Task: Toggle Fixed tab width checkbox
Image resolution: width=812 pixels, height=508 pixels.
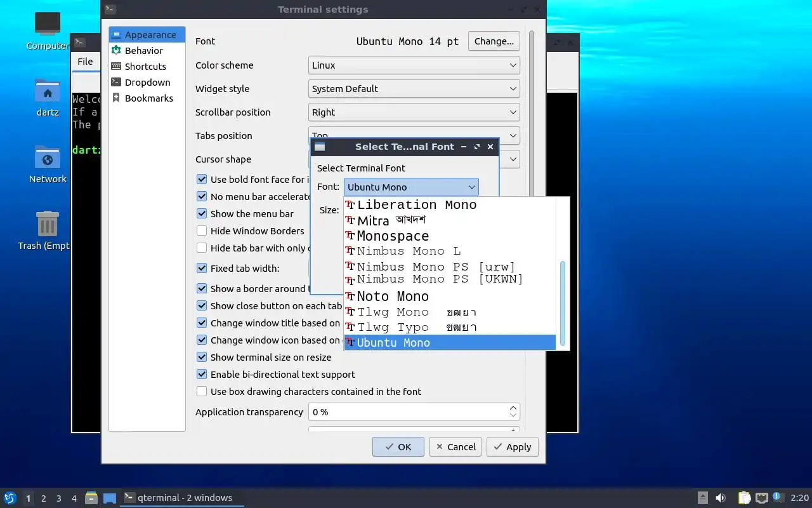Action: pos(202,269)
